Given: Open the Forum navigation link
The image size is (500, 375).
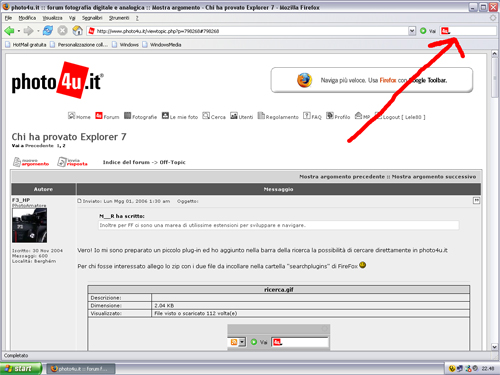Looking at the screenshot, I should (107, 116).
